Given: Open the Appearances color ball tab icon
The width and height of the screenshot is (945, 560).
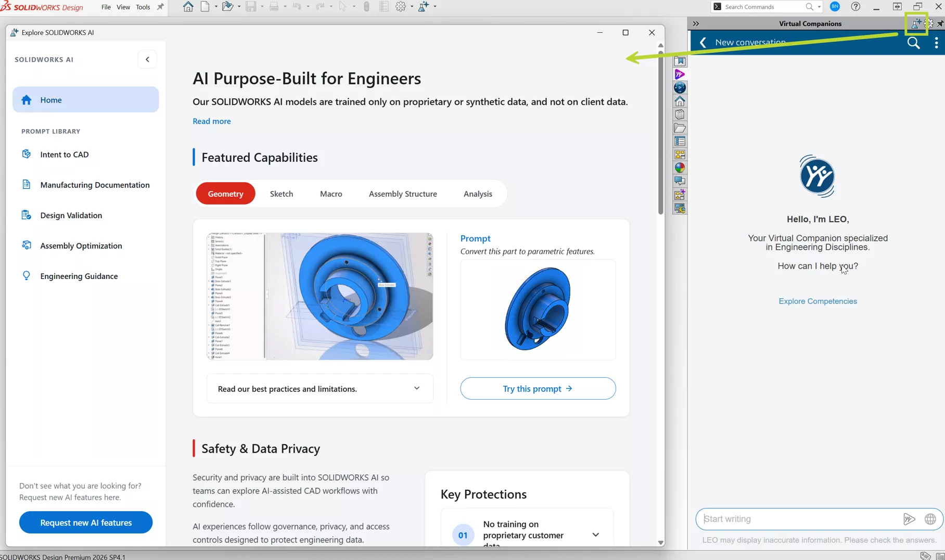Looking at the screenshot, I should pyautogui.click(x=680, y=168).
